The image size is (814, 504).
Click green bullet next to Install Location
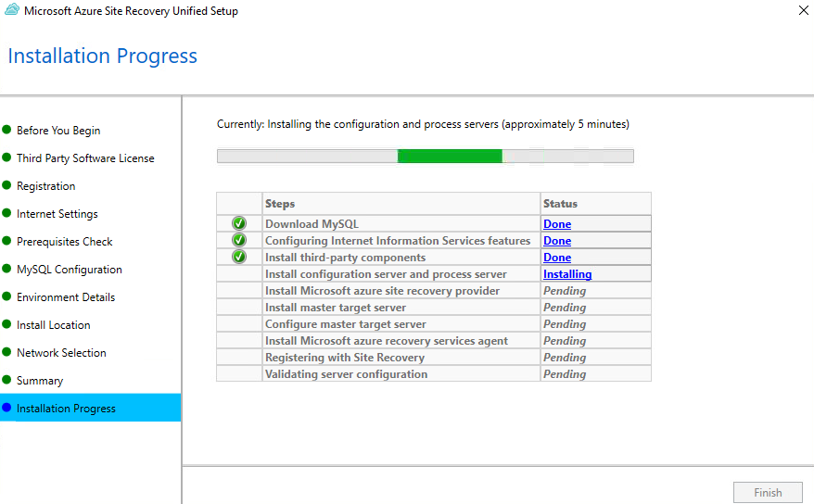point(6,324)
